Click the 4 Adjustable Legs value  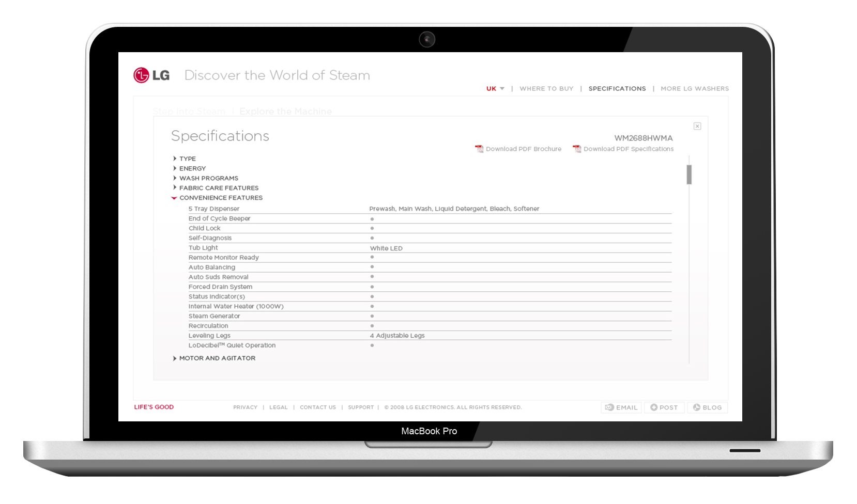click(397, 336)
